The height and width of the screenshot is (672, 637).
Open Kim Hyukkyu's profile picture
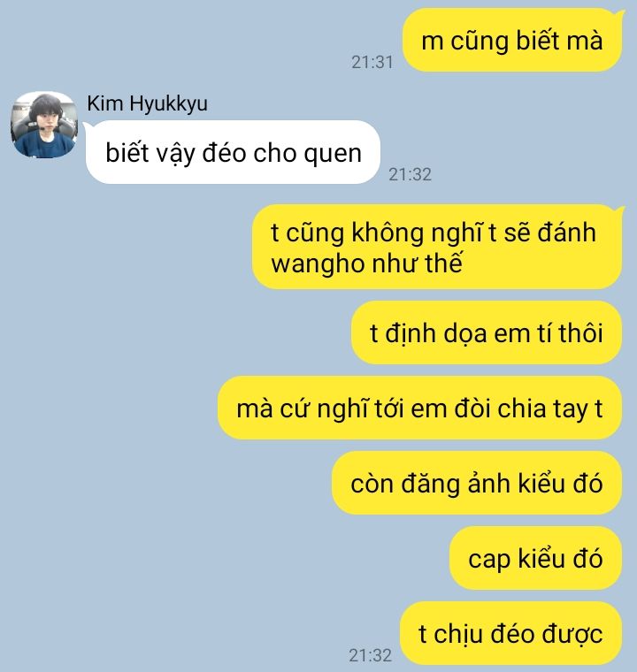point(43,125)
